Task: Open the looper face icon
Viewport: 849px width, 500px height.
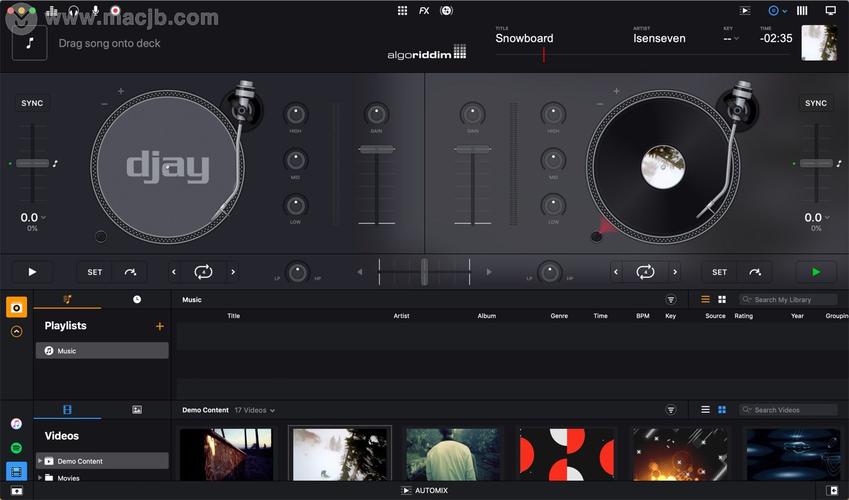Action: pyautogui.click(x=446, y=10)
